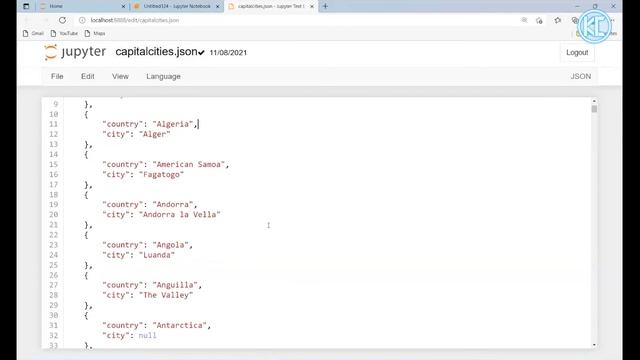
Task: Click the "Fagatogo" text
Action: coord(161,175)
